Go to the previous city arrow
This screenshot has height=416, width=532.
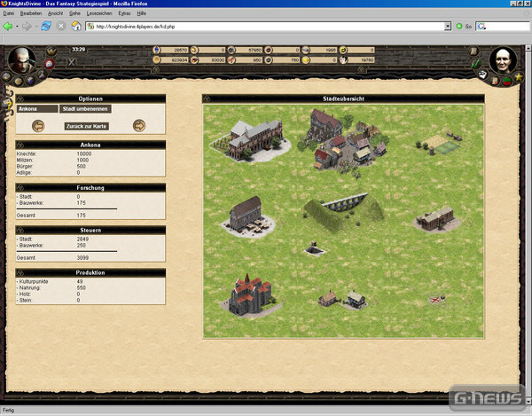pyautogui.click(x=38, y=126)
